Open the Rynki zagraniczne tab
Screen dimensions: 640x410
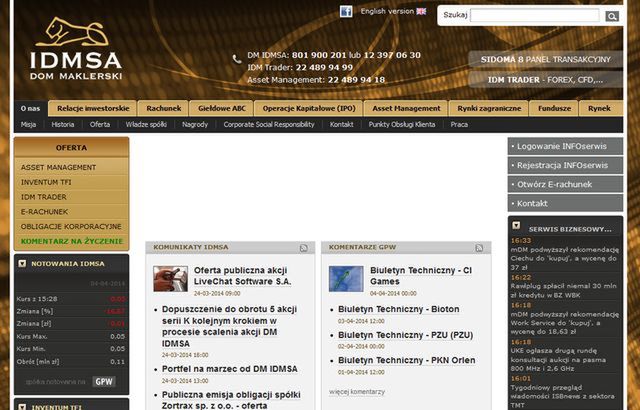(x=489, y=109)
